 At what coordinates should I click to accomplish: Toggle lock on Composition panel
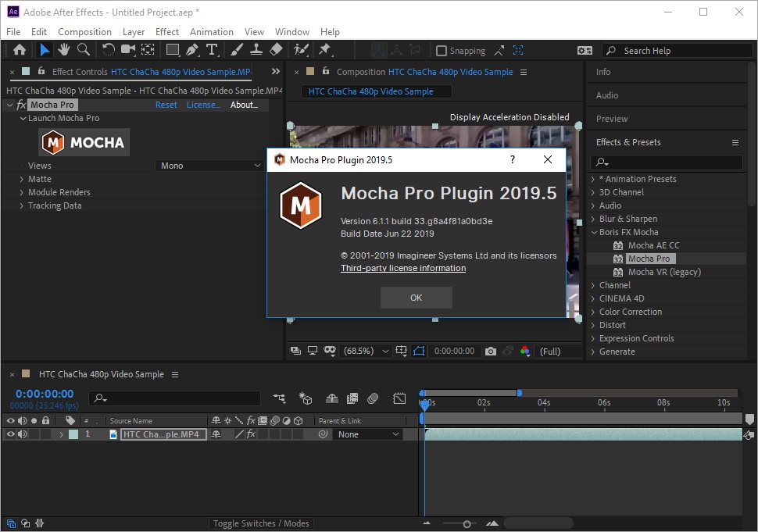(326, 71)
